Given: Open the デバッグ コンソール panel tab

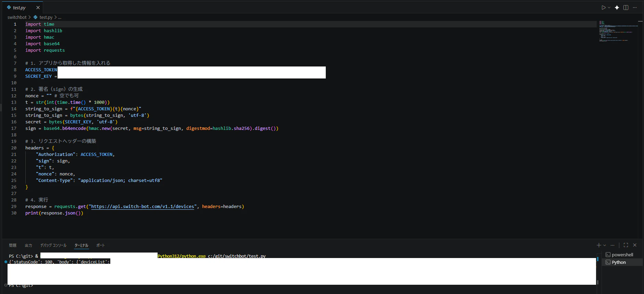Looking at the screenshot, I should coord(53,245).
